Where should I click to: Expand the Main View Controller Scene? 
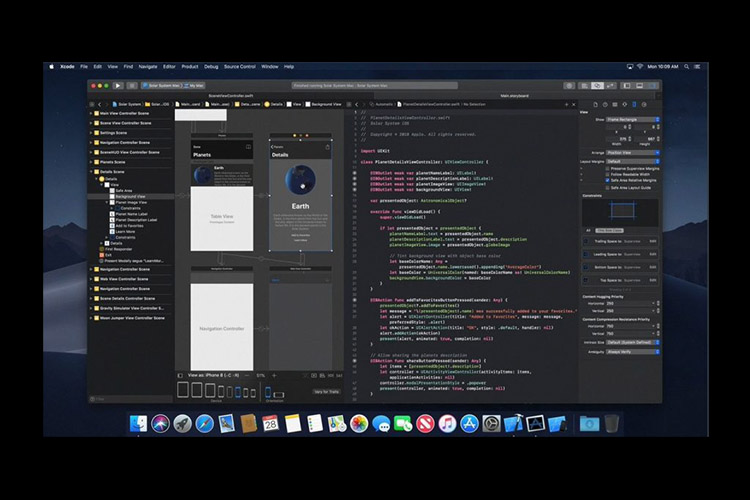[91, 113]
